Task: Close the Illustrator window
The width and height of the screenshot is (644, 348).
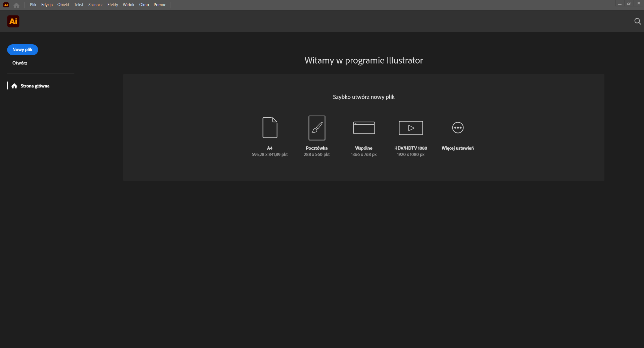Action: (639, 3)
